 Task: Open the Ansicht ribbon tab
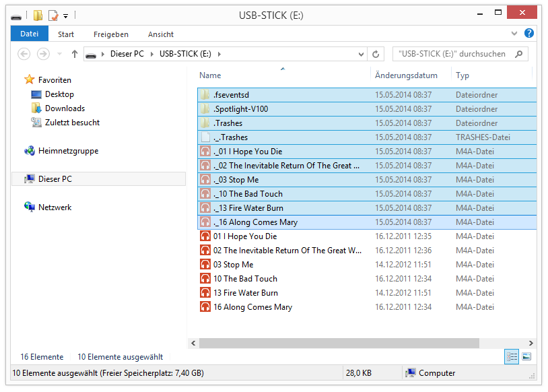click(160, 34)
